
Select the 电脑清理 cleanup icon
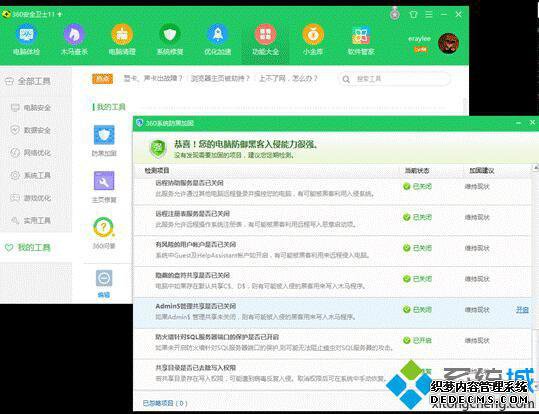pyautogui.click(x=122, y=34)
